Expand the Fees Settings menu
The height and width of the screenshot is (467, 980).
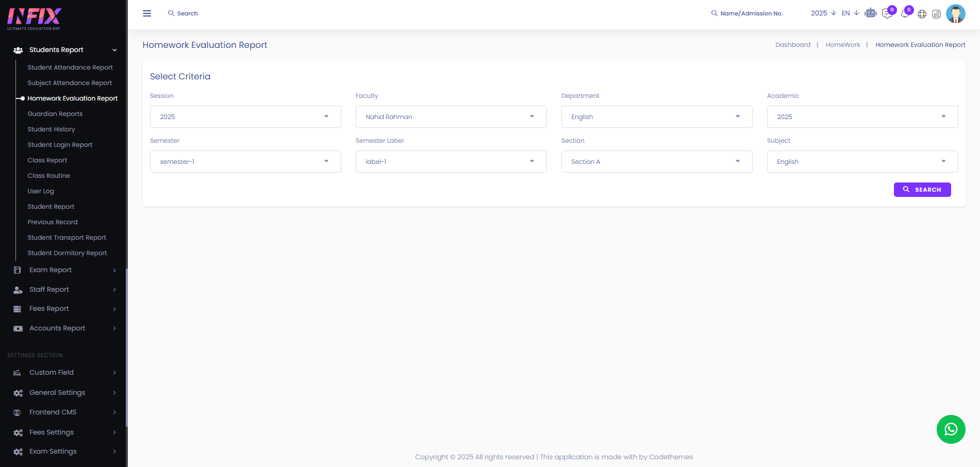coord(114,432)
